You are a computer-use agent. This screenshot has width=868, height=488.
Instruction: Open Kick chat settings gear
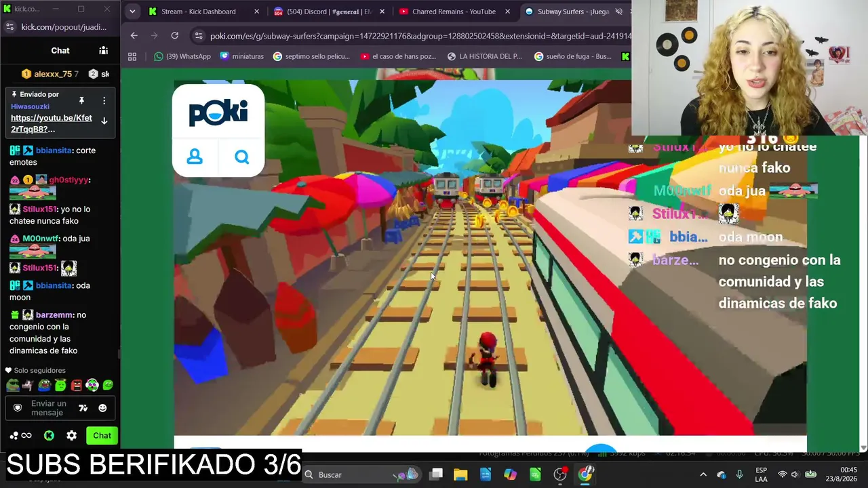click(71, 435)
